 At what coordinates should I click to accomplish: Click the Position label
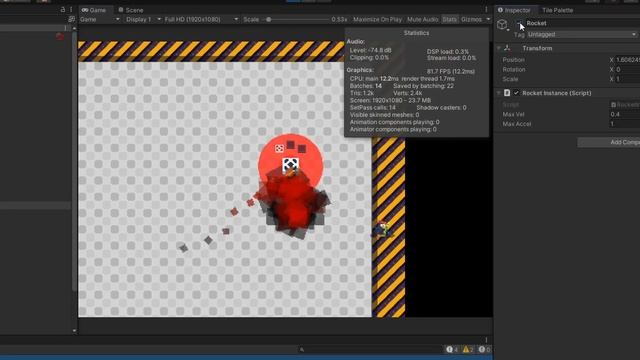coord(513,60)
